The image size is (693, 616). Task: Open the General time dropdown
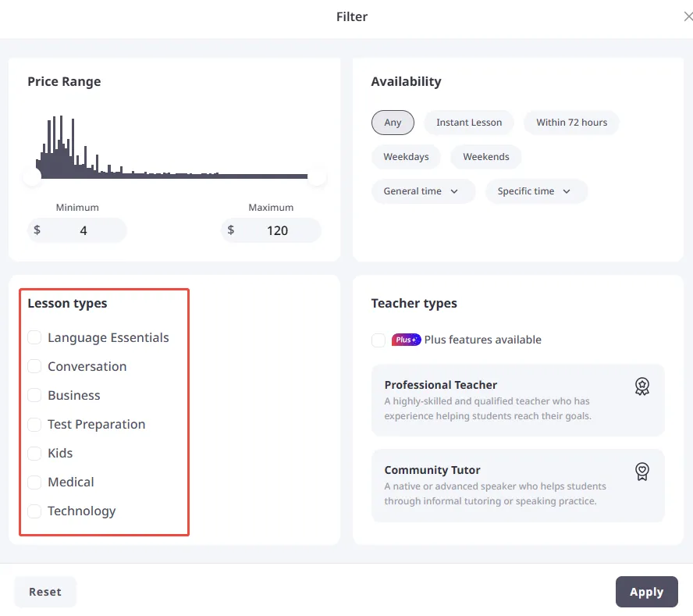[423, 191]
